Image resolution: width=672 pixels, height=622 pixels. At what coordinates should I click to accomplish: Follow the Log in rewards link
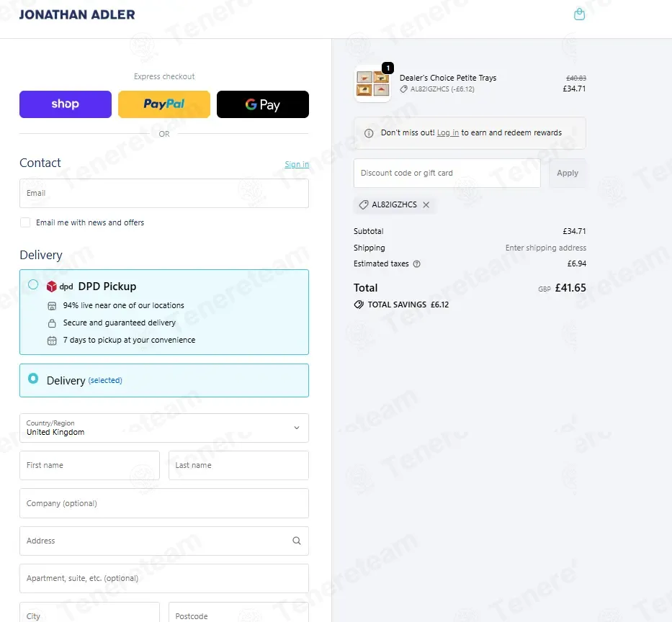tap(448, 132)
